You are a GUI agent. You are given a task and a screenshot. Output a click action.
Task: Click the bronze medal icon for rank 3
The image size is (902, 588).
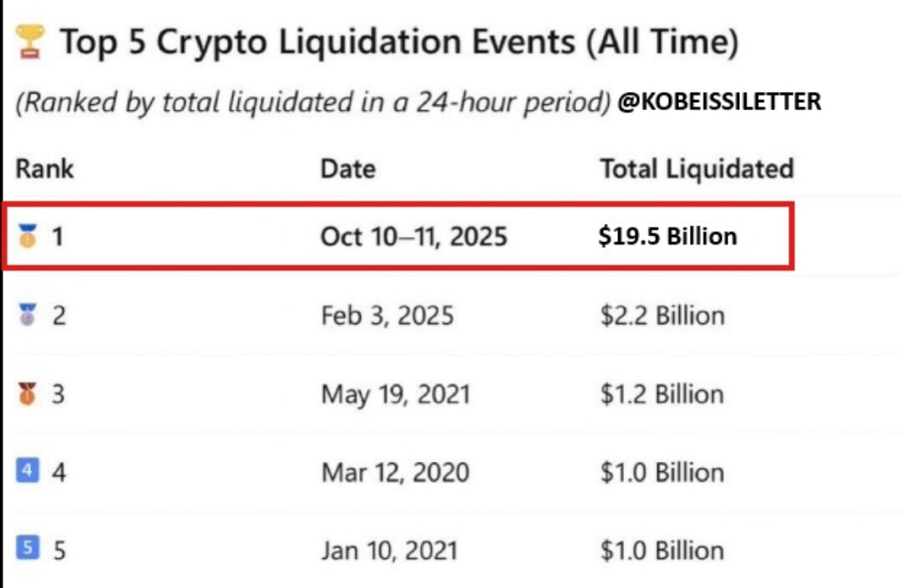[x=28, y=393]
